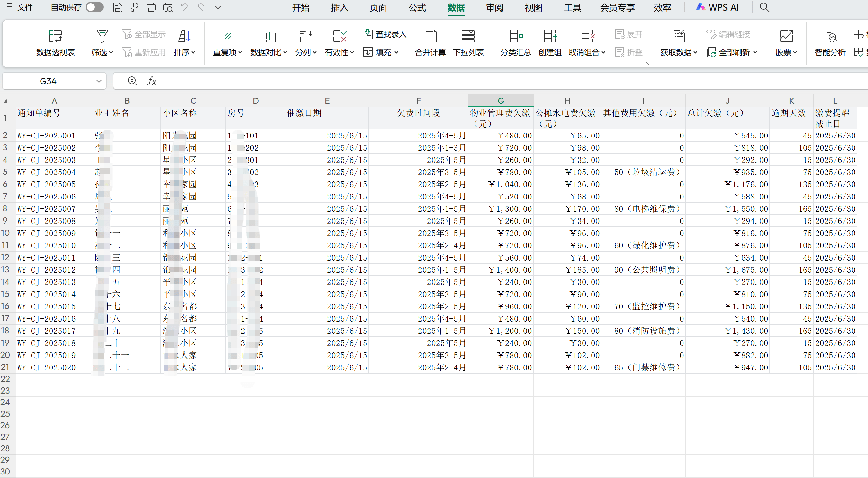868x478 pixels.
Task: Click the print icon in quick toolbar
Action: point(151,7)
